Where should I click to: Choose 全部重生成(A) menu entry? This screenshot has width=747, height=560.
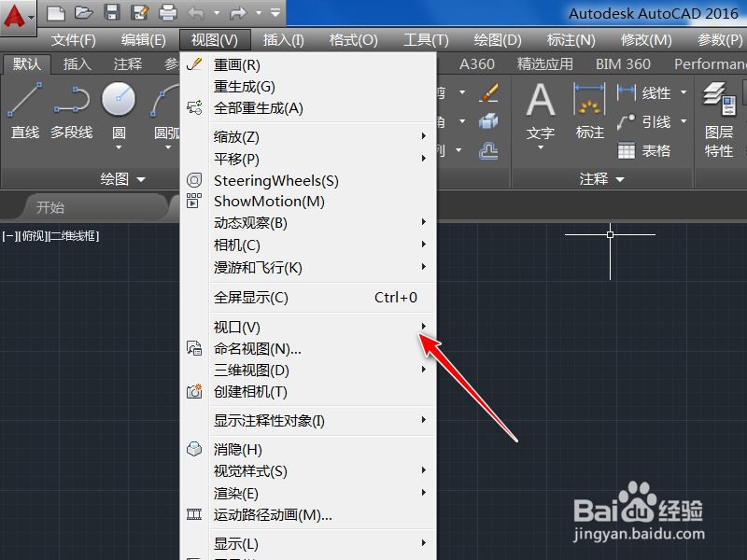(308, 108)
